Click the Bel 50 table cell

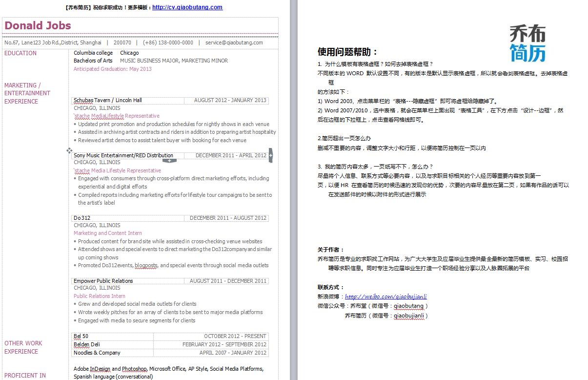click(x=81, y=336)
